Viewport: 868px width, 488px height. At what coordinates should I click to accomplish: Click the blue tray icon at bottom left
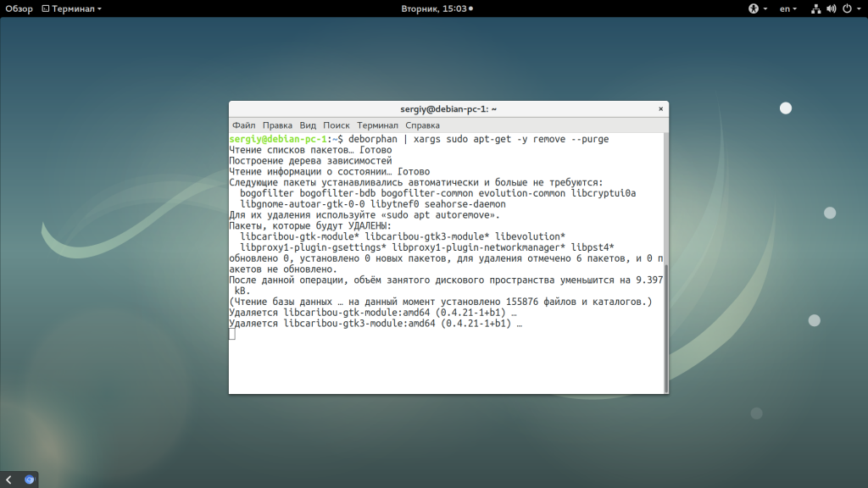pos(30,480)
